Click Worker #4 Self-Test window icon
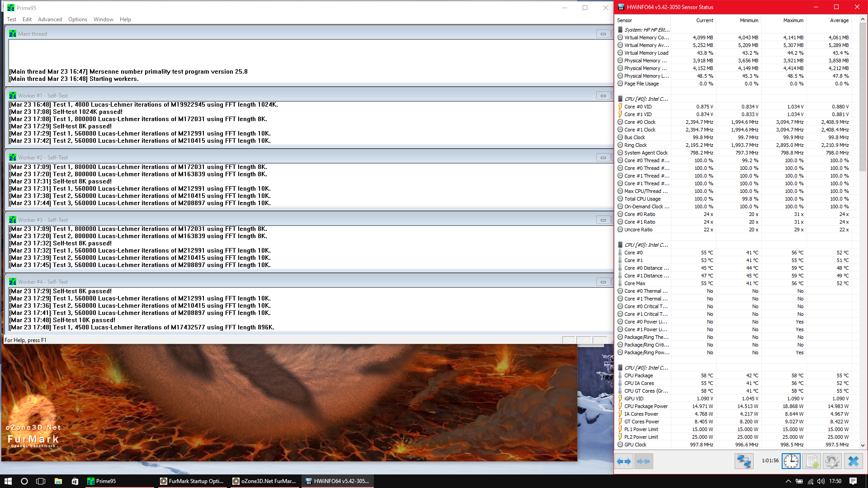 click(x=13, y=282)
